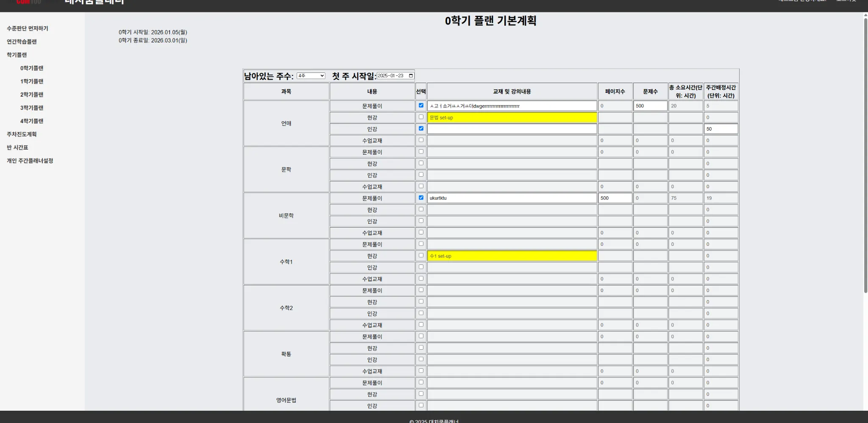Check the 문학 문제풀이 checkbox
Image resolution: width=868 pixels, height=423 pixels.
421,151
